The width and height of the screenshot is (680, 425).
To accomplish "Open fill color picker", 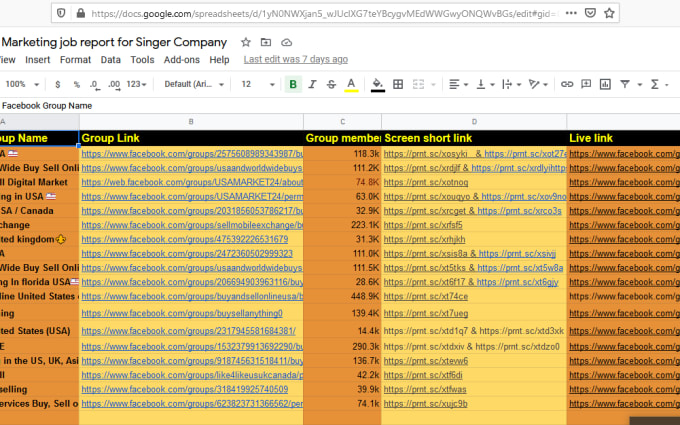I will pos(378,85).
